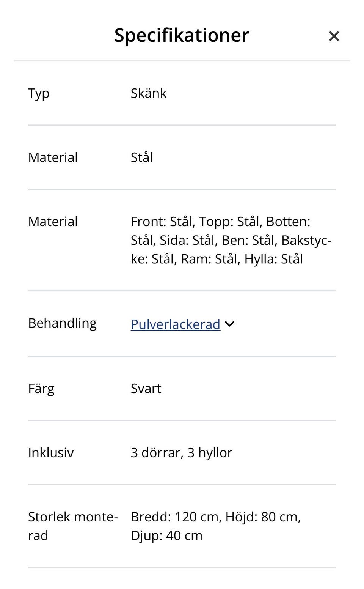
Task: Click the Skänk value text
Action: [x=148, y=93]
